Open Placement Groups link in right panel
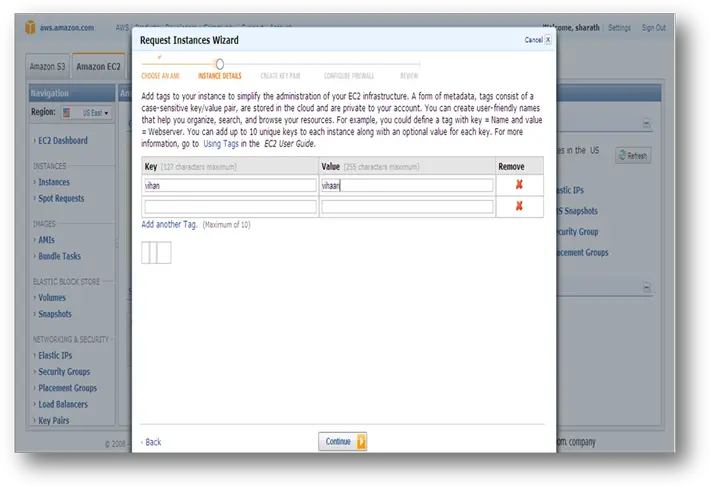 click(x=582, y=252)
